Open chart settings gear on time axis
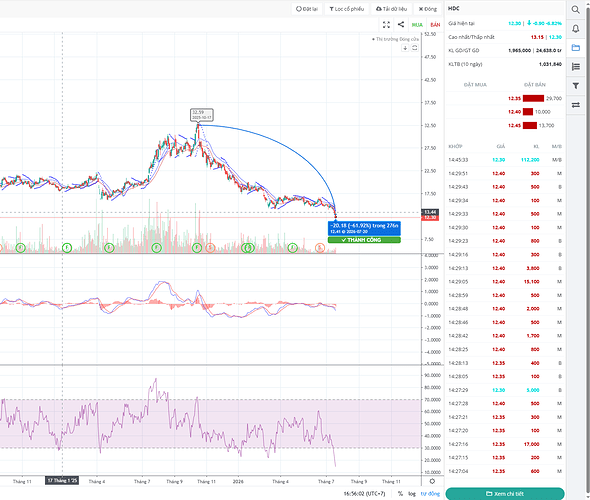The height and width of the screenshot is (500, 590). tap(432, 481)
